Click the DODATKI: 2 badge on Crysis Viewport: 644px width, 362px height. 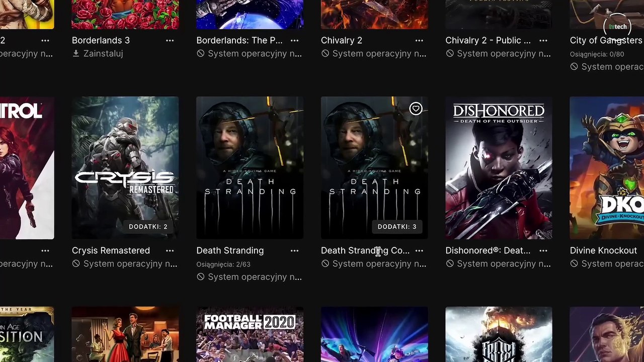[x=148, y=227]
